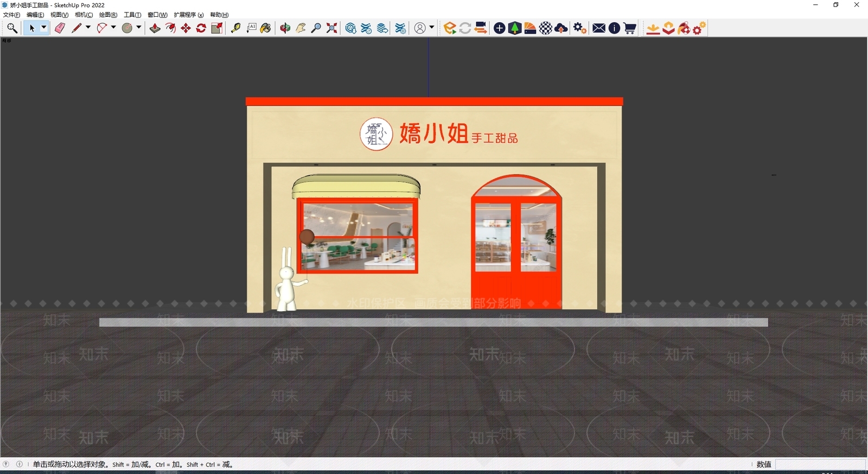Open Extension Warehouse from toolbar
Screen dimensions: 868x474
[366, 28]
